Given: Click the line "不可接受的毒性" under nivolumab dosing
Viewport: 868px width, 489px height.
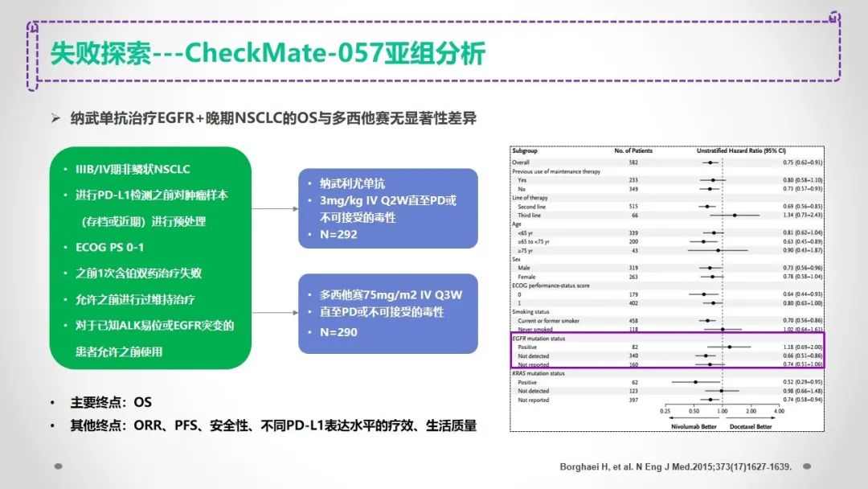Looking at the screenshot, I should tap(358, 218).
